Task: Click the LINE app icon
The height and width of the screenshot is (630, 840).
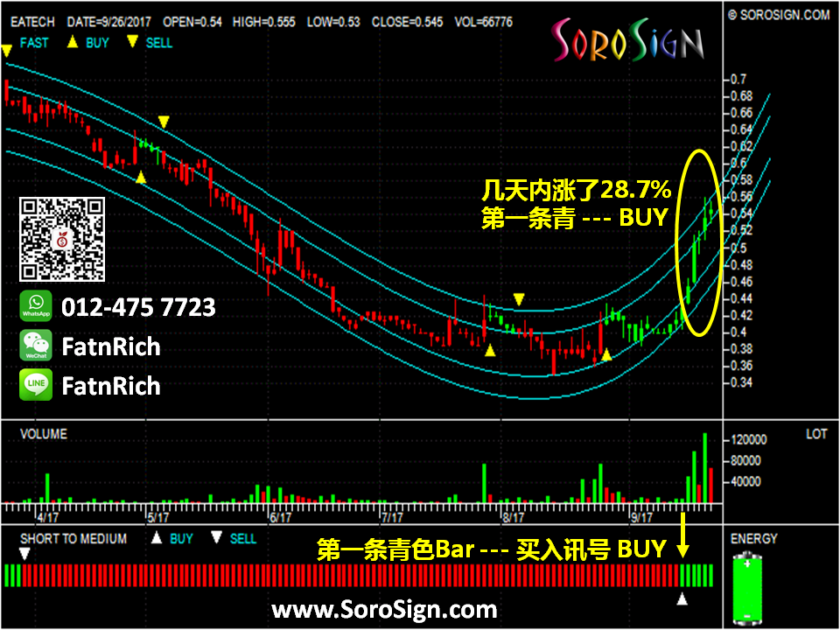Action: (x=36, y=385)
